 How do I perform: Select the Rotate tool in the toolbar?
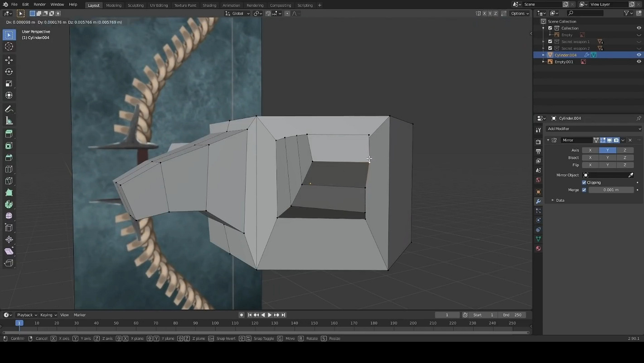(x=9, y=72)
